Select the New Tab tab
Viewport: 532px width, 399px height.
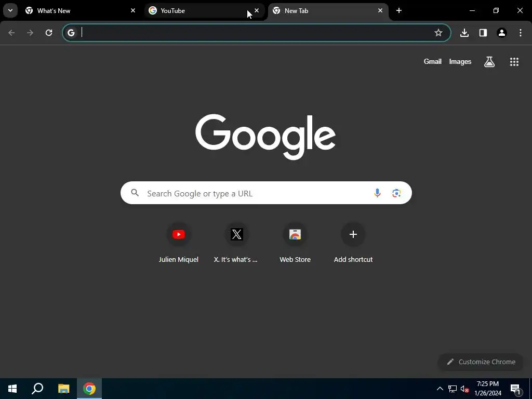point(328,10)
